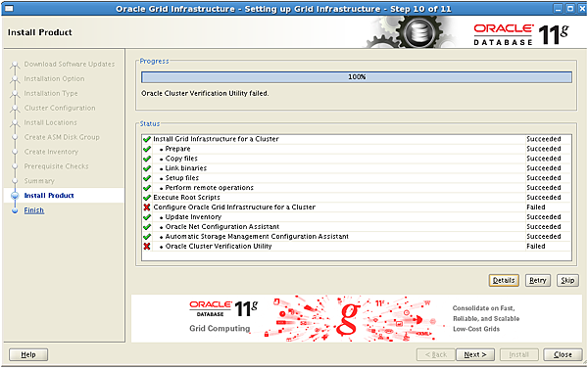Select 'Configure Oracle Grid Infrastructure for a Cluster' text
Viewport: 588px width, 369px height.
tap(234, 208)
